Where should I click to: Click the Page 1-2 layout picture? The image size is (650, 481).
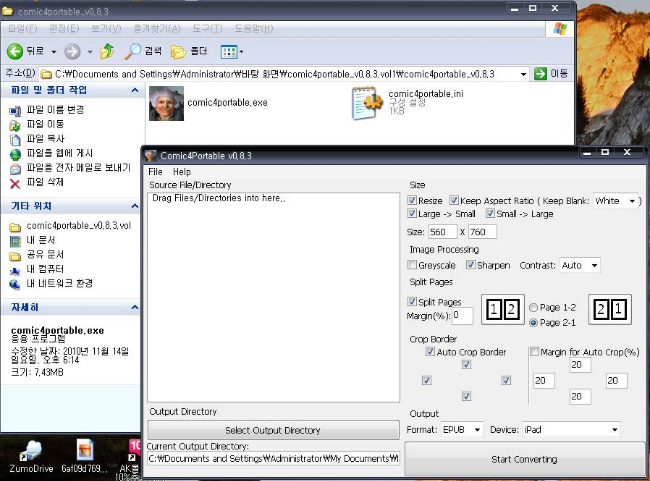point(502,309)
